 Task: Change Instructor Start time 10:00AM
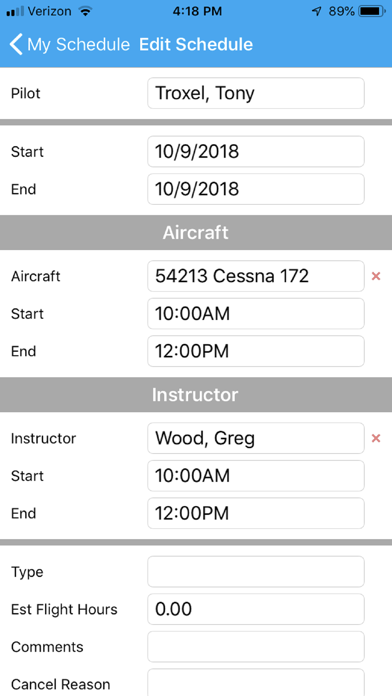(256, 476)
